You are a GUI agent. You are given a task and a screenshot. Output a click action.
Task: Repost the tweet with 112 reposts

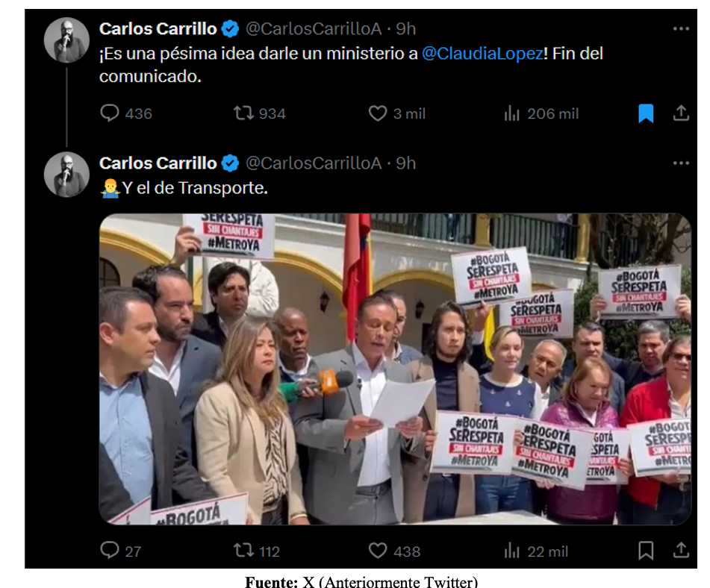tap(243, 551)
